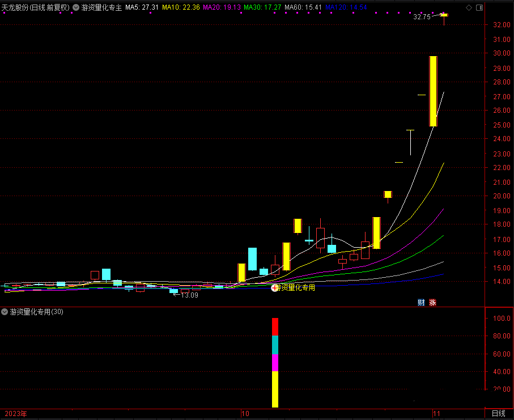This screenshot has height=420, width=514.
Task: Select the tallest yellow candlestick near 29
Action: (x=433, y=91)
